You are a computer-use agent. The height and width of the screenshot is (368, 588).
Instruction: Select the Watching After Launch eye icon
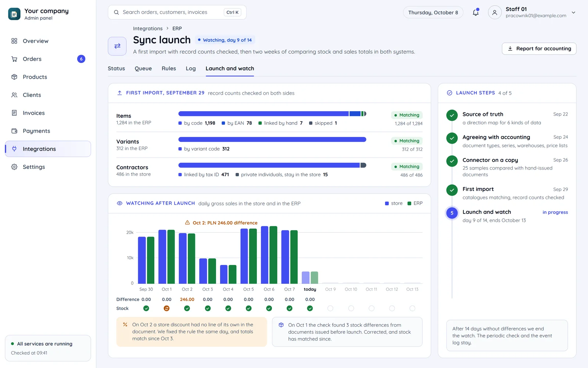pos(119,203)
